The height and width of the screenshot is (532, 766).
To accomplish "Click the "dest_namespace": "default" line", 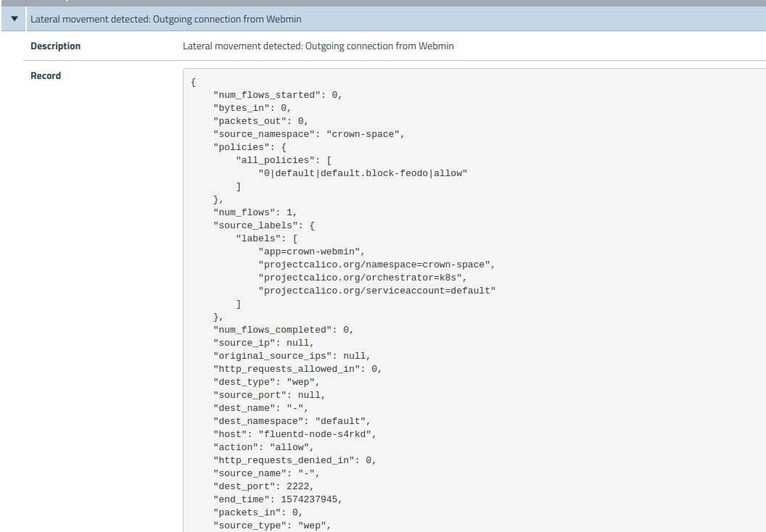I will (292, 421).
